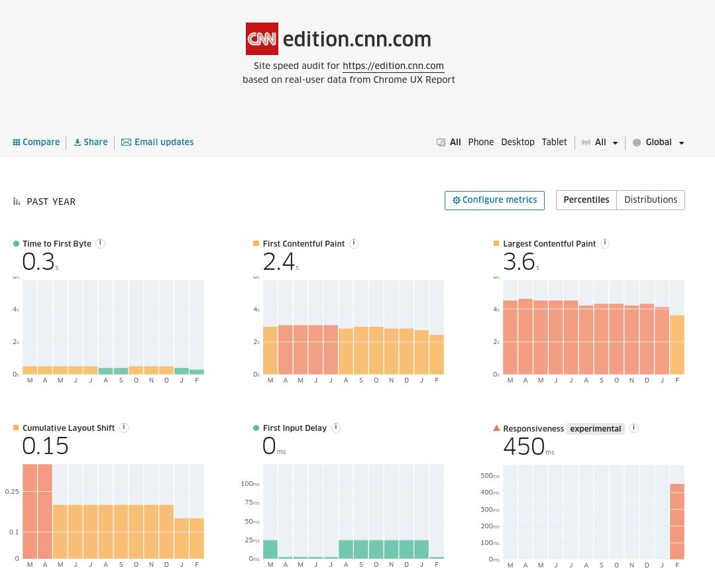Open info icon for Cumulative Layout Shift
This screenshot has width=715, height=588.
123,428
